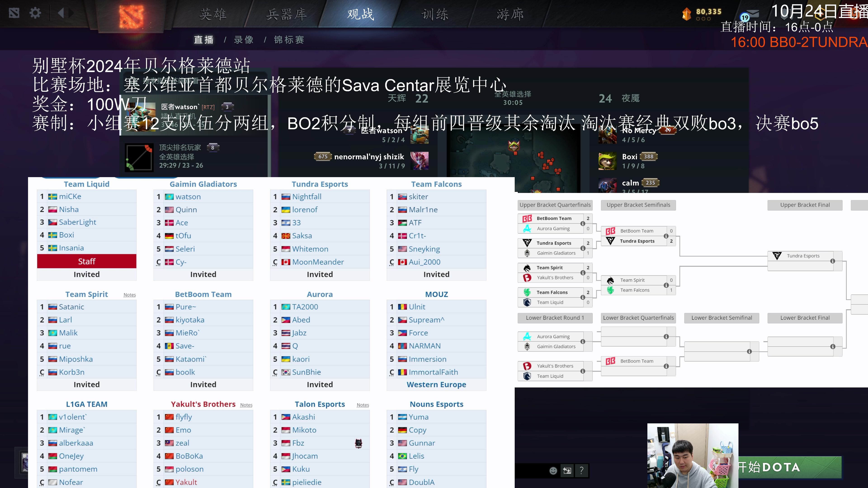The width and height of the screenshot is (868, 488).
Task: Open the emoticon picker in chat
Action: tap(553, 470)
